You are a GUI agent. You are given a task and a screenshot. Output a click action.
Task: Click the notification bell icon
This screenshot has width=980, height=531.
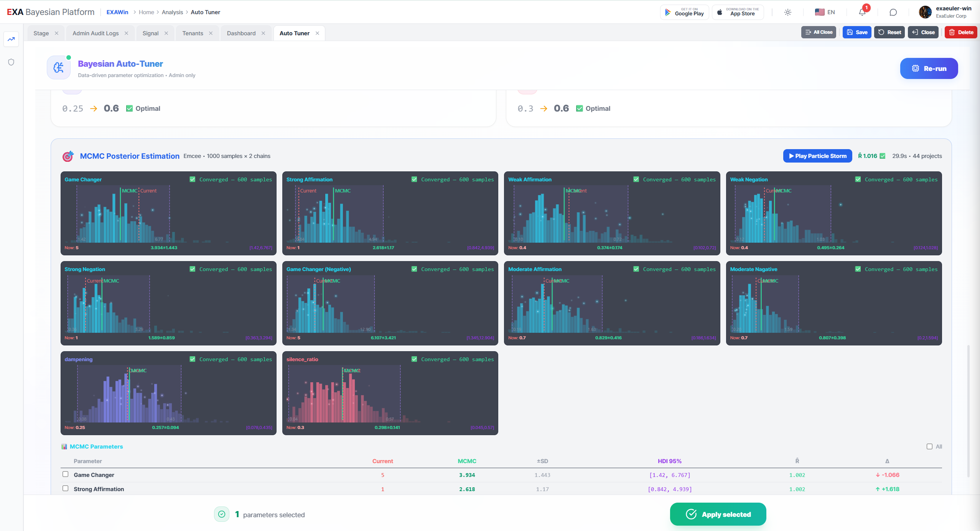pyautogui.click(x=862, y=12)
